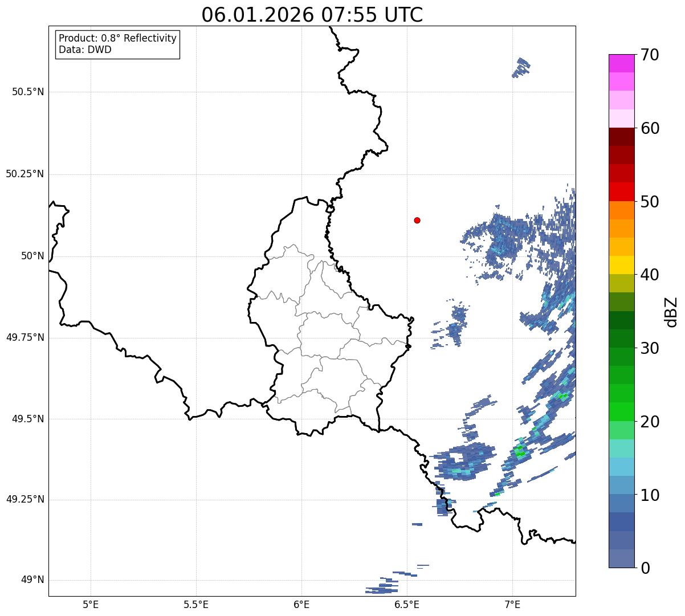Click the bright green swatch just above 20
The image size is (685, 616).
pos(621,412)
